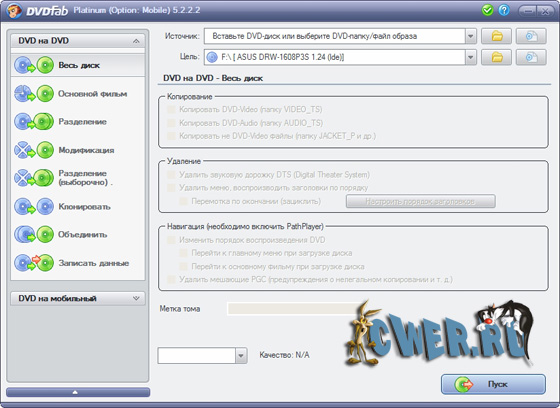
Task: Toggle Копировать не DVD-Video файлы checkbox
Action: click(x=171, y=136)
